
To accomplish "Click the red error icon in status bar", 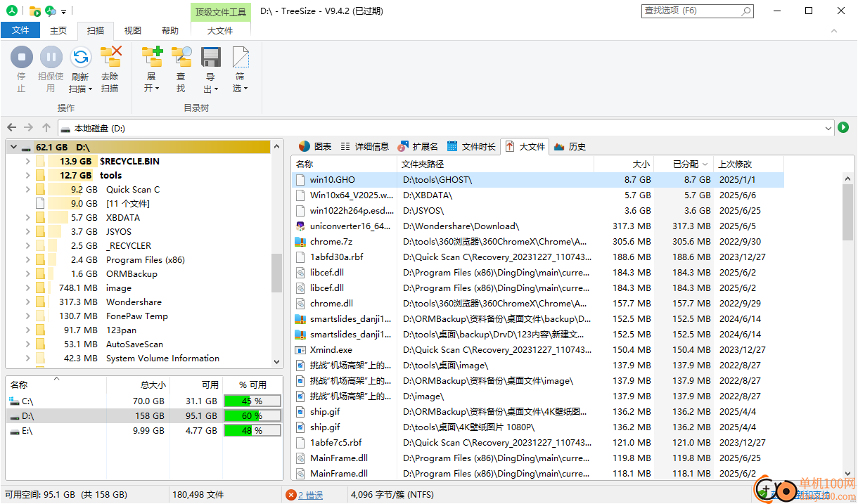I will (x=291, y=495).
